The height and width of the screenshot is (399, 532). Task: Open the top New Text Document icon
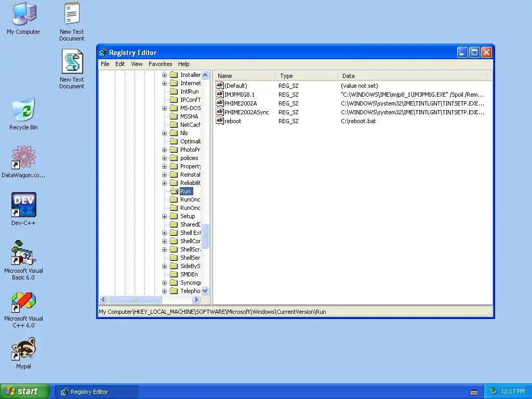point(72,13)
